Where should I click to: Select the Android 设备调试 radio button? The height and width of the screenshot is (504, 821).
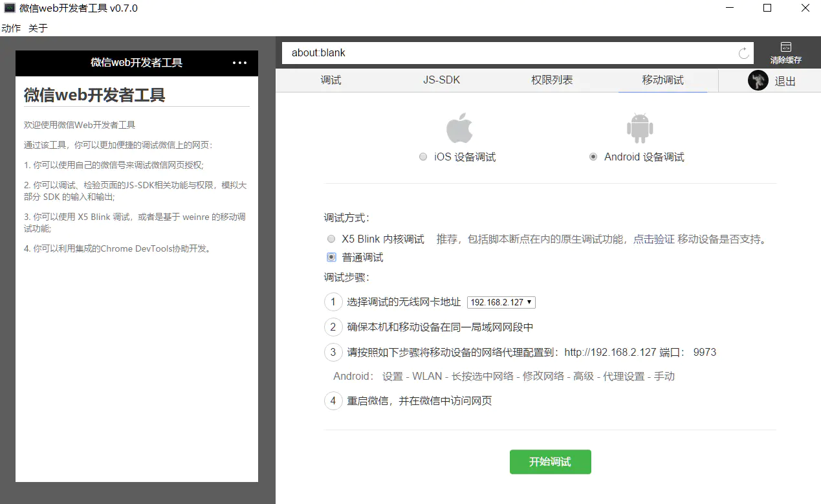tap(593, 157)
